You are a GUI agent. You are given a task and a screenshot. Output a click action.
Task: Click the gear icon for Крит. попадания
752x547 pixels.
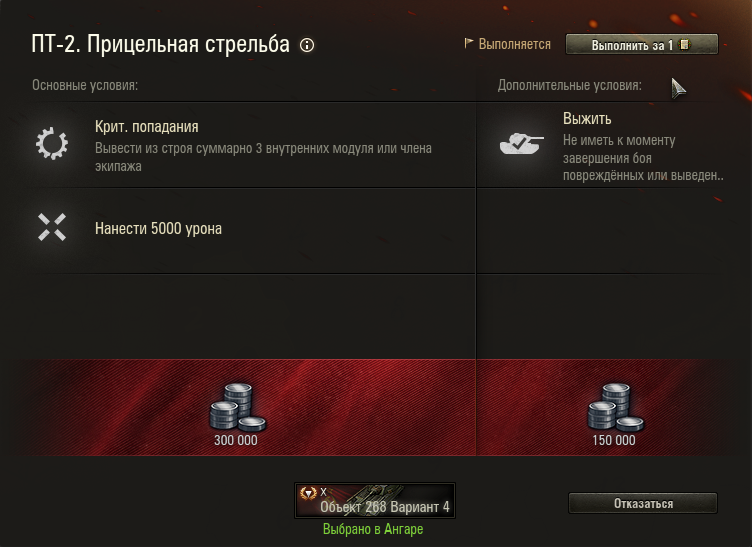pos(52,143)
